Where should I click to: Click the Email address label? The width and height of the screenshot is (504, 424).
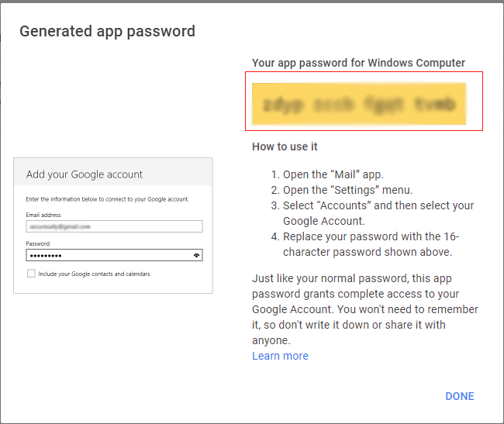(x=43, y=215)
